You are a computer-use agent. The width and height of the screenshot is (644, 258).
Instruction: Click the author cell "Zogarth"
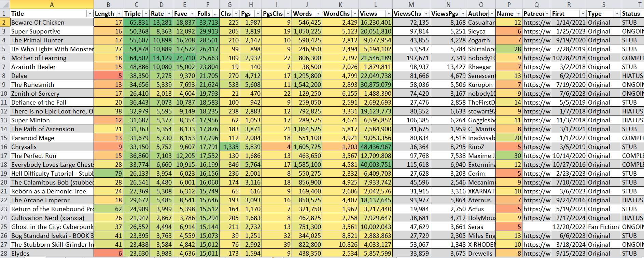[x=481, y=40]
